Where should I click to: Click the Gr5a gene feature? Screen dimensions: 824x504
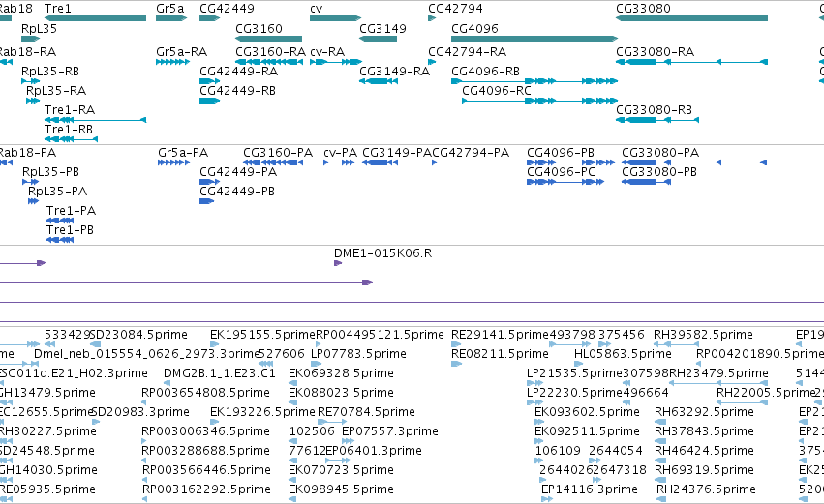(x=171, y=18)
